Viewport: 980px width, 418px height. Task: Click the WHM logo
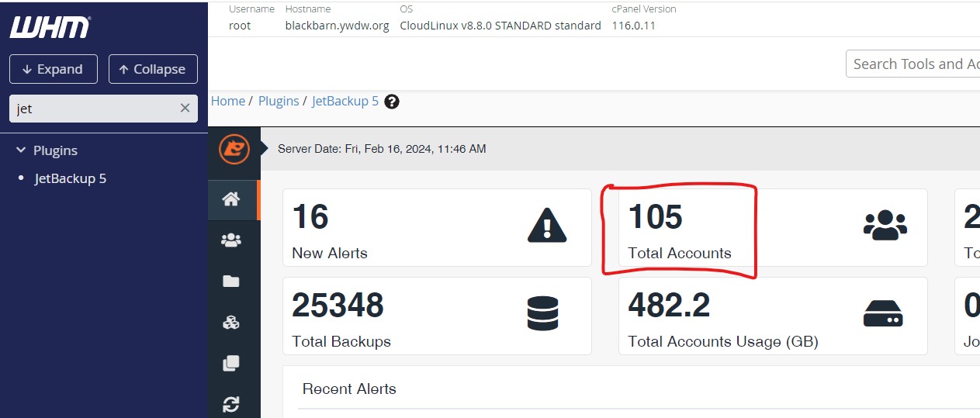[x=50, y=27]
